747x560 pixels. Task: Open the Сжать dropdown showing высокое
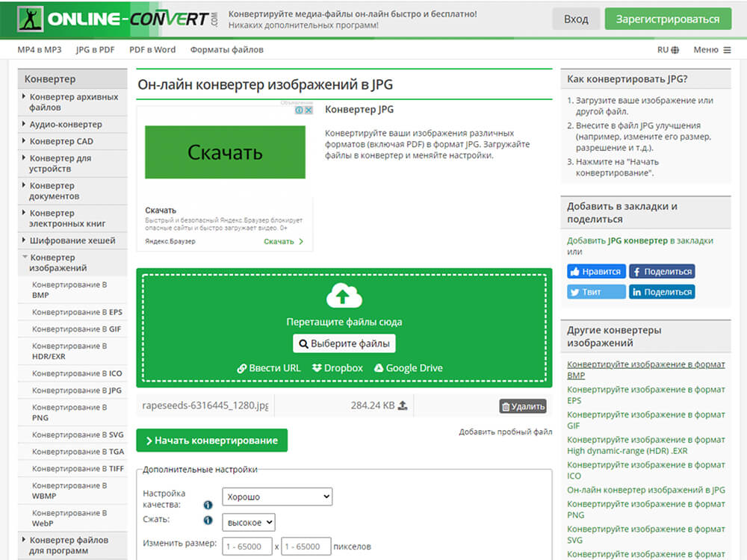click(x=248, y=523)
